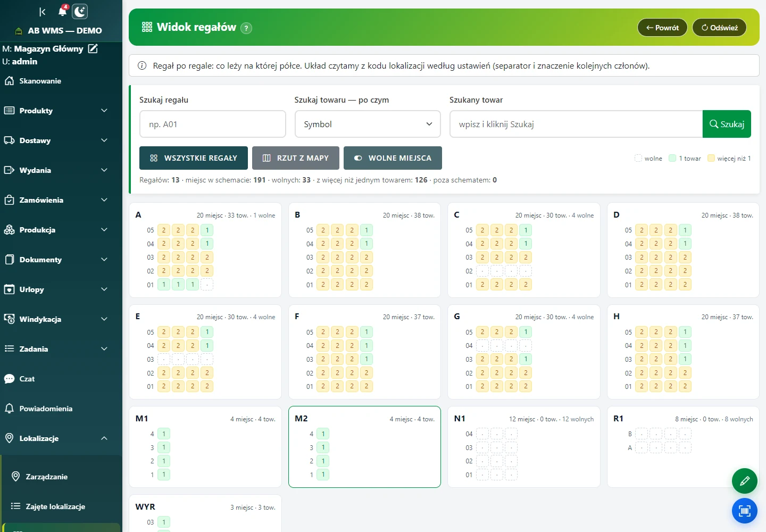This screenshot has height=532, width=766.
Task: Expand the Produkty menu chevron
Action: (x=104, y=111)
